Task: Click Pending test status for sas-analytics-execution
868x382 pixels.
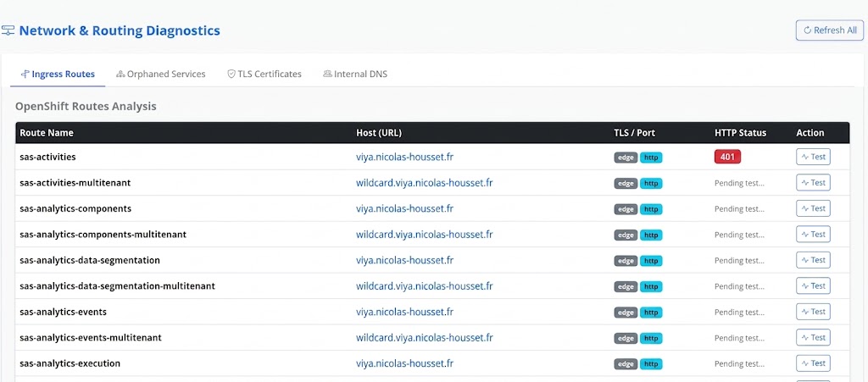Action: [x=739, y=363]
